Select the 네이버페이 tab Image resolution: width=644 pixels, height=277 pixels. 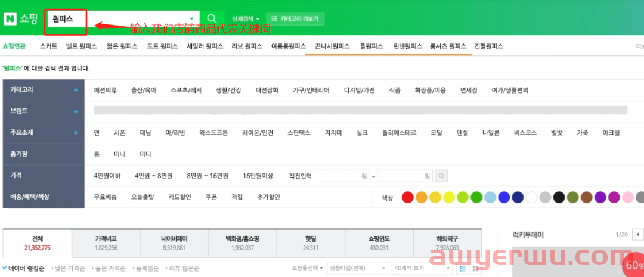click(174, 243)
